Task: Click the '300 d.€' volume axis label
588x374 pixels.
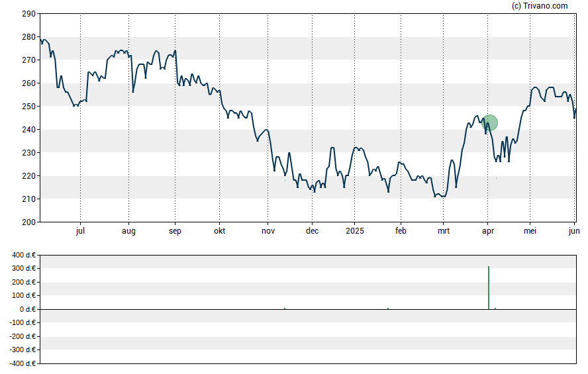Action: click(x=24, y=268)
